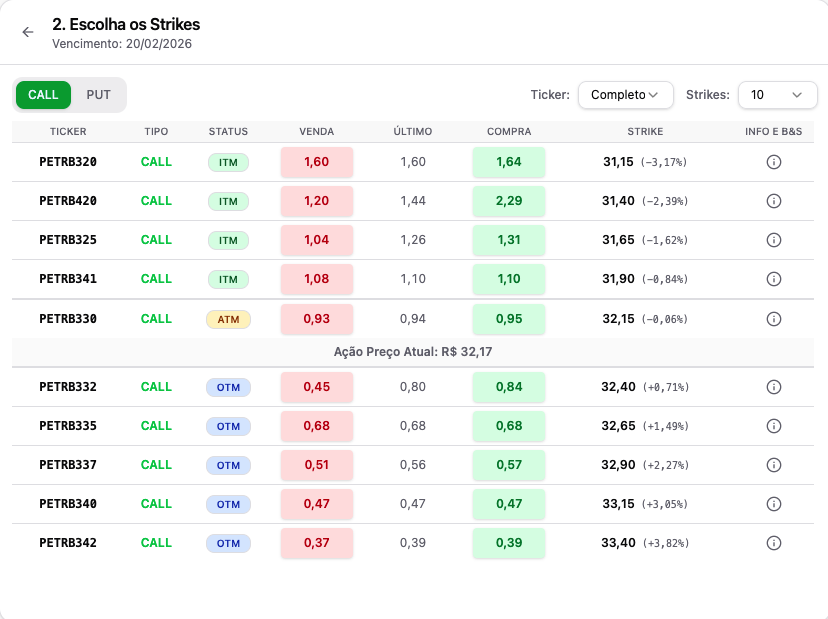Screen dimensions: 828x619
Task: Open the Ticker Completo dropdown
Action: click(626, 95)
